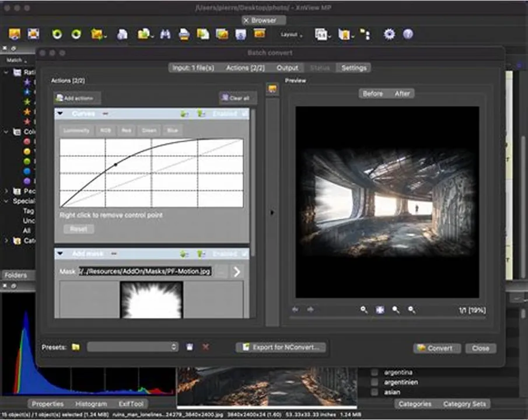The width and height of the screenshot is (528, 420).
Task: Click the fit-to-window preview zoom icon
Action: click(x=380, y=310)
